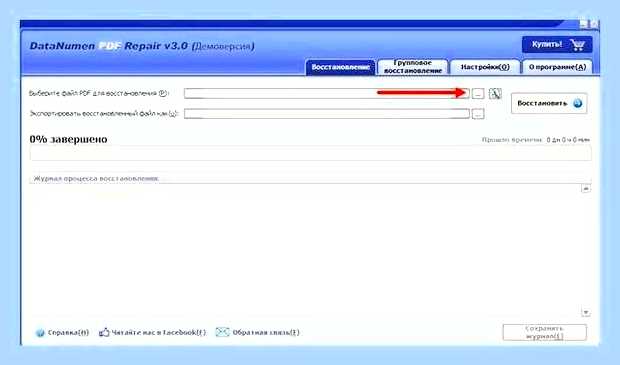
Task: Open the Восстановление tab
Action: click(340, 67)
